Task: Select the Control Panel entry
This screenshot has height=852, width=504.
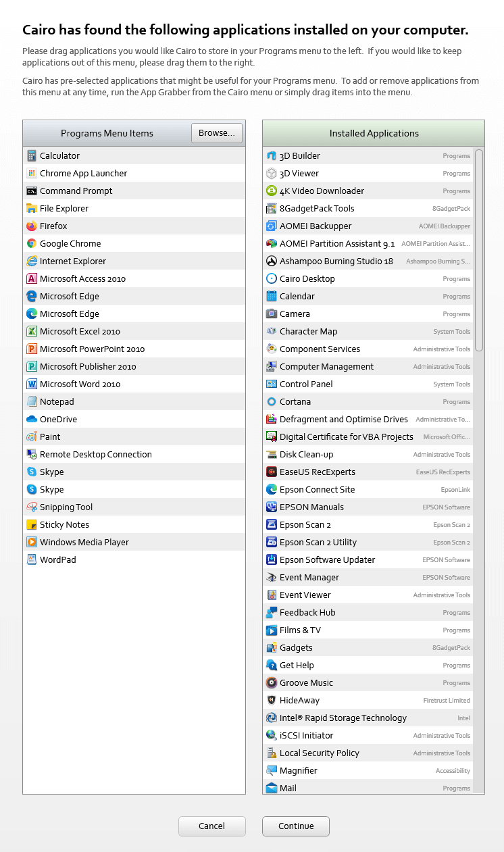Action: pyautogui.click(x=368, y=384)
